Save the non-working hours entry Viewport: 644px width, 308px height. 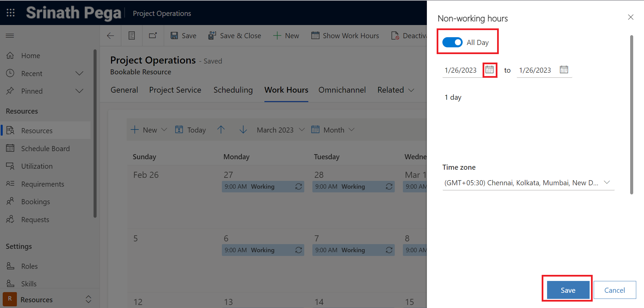[568, 290]
